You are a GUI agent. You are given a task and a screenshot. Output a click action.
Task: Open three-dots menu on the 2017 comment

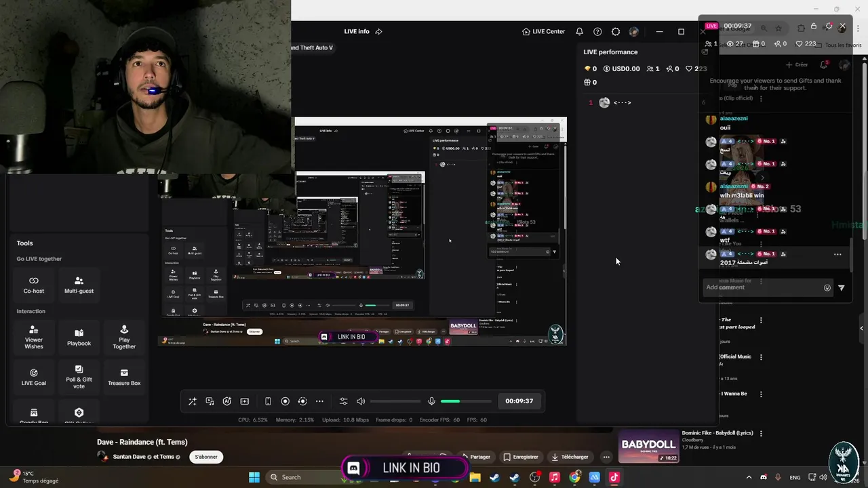tap(837, 254)
